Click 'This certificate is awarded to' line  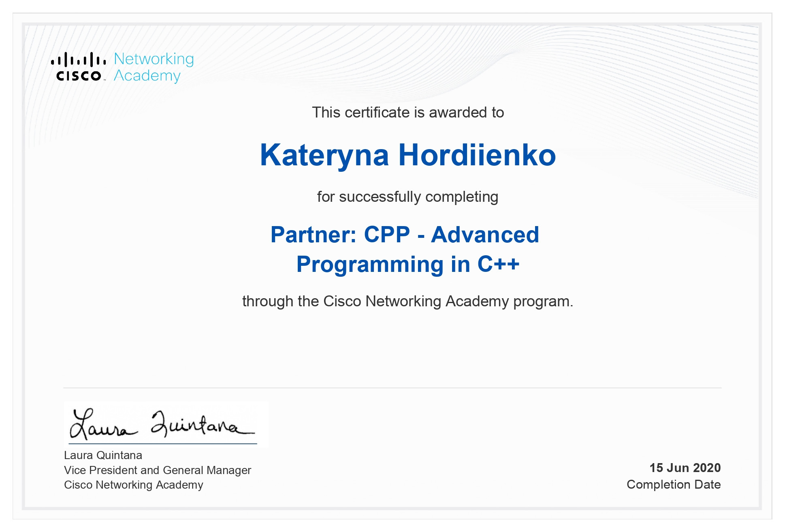coord(408,113)
